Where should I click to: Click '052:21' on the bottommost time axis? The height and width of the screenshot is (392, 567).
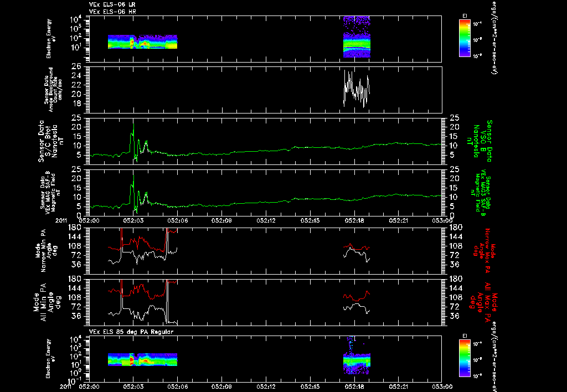point(399,386)
